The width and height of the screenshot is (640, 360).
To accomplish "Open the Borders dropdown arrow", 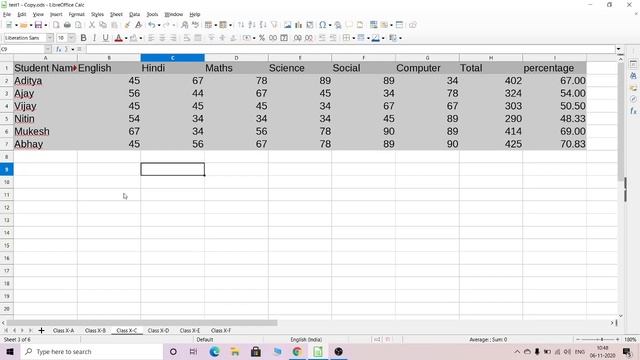I will [353, 38].
